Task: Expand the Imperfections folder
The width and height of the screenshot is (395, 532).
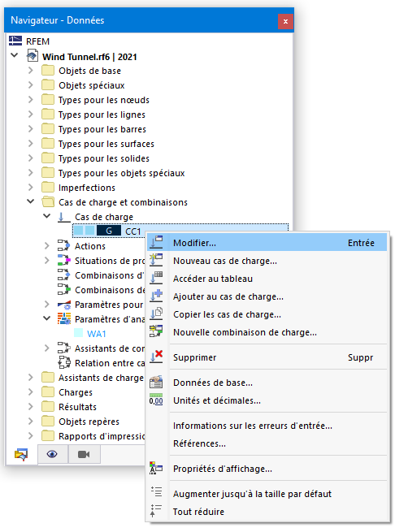Action: coord(31,187)
